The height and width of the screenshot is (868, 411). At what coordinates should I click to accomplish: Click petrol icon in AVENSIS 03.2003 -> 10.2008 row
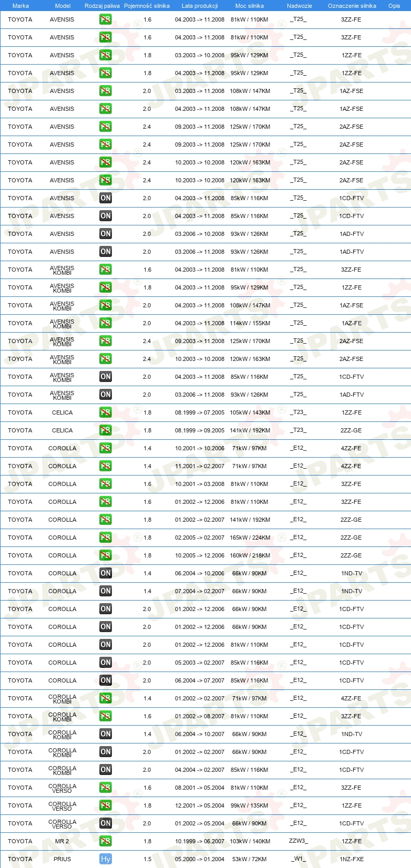click(106, 55)
